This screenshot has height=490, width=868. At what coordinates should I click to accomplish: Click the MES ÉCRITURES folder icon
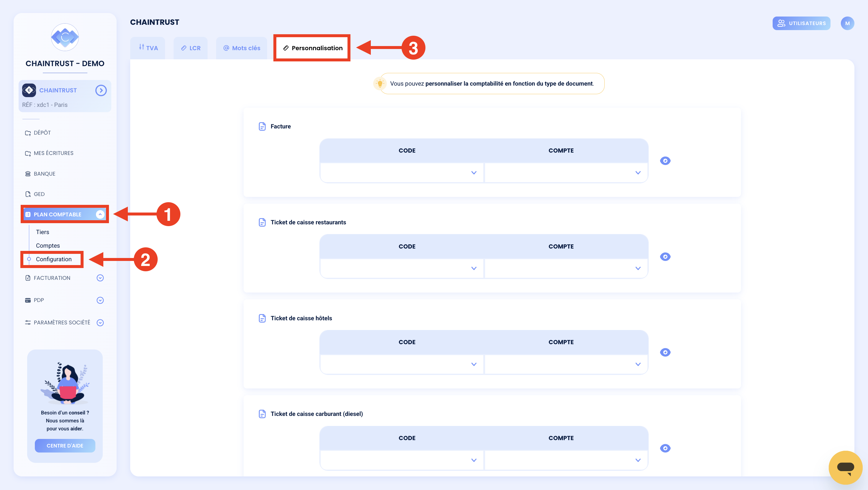point(28,153)
